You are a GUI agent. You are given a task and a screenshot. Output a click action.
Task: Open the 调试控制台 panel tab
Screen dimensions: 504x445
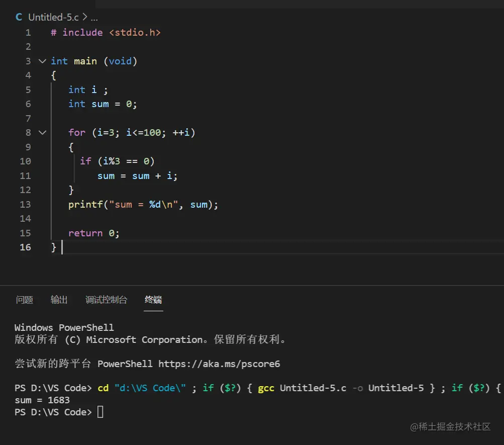click(106, 300)
